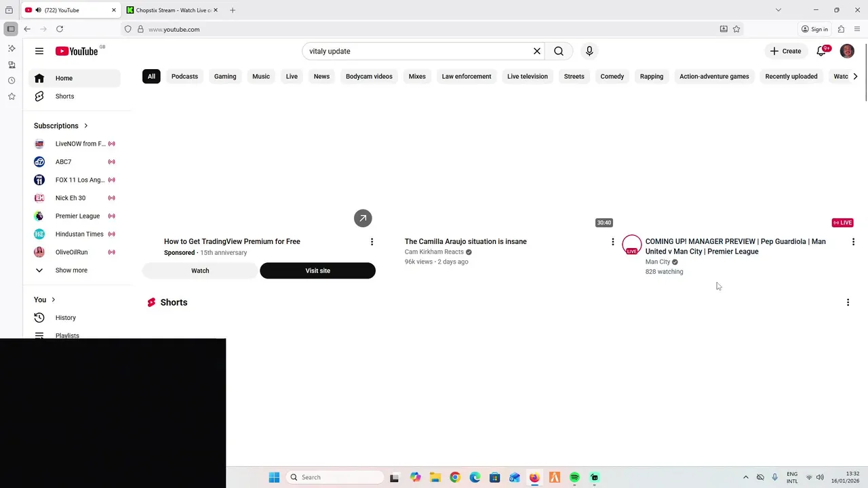Select the Podcasts category chip

coord(184,77)
